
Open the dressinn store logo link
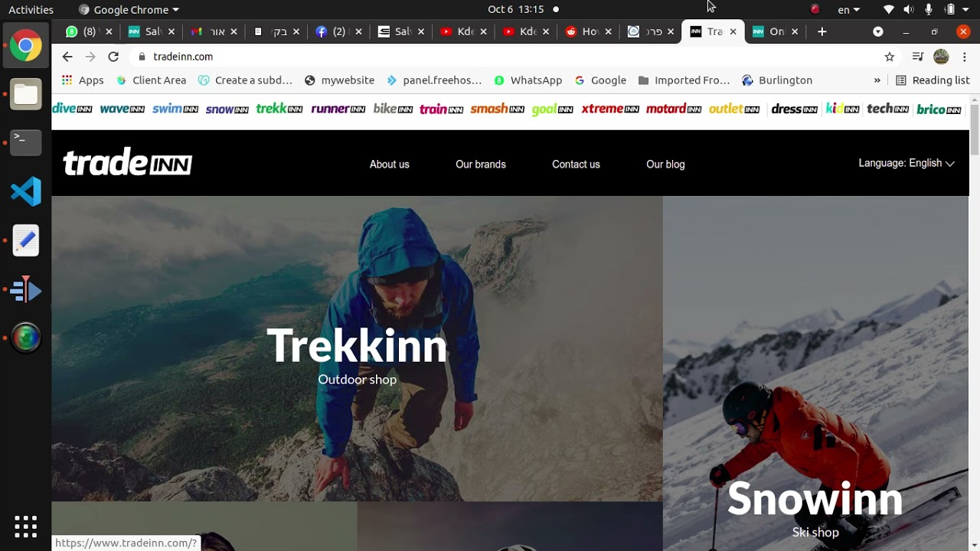click(794, 109)
